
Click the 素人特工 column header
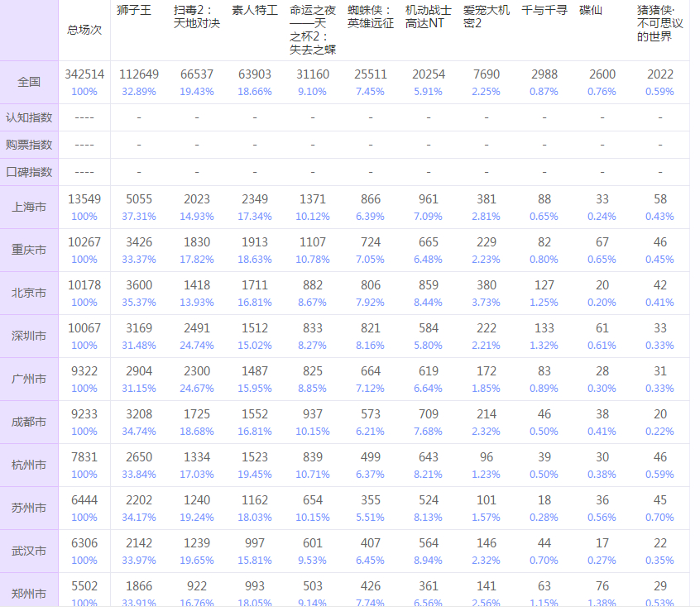coord(255,10)
